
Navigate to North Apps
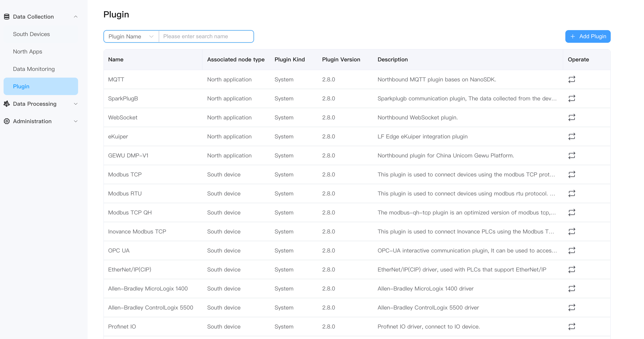(x=28, y=51)
